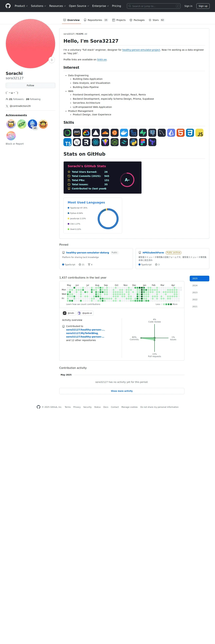Expand the Enterprise menu

point(100,6)
